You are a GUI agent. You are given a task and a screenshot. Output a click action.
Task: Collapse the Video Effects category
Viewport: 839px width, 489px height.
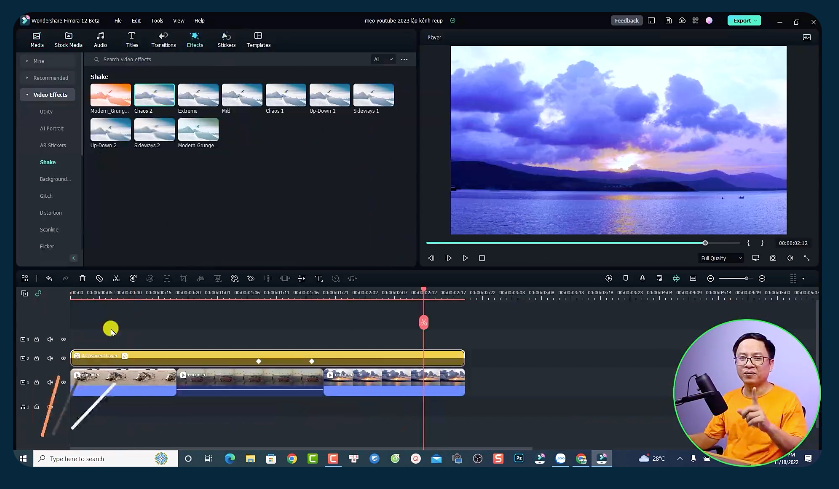point(49,95)
